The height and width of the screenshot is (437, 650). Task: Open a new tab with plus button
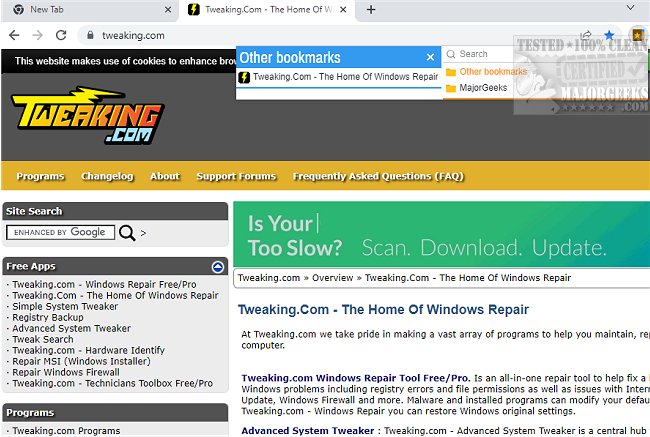(371, 10)
